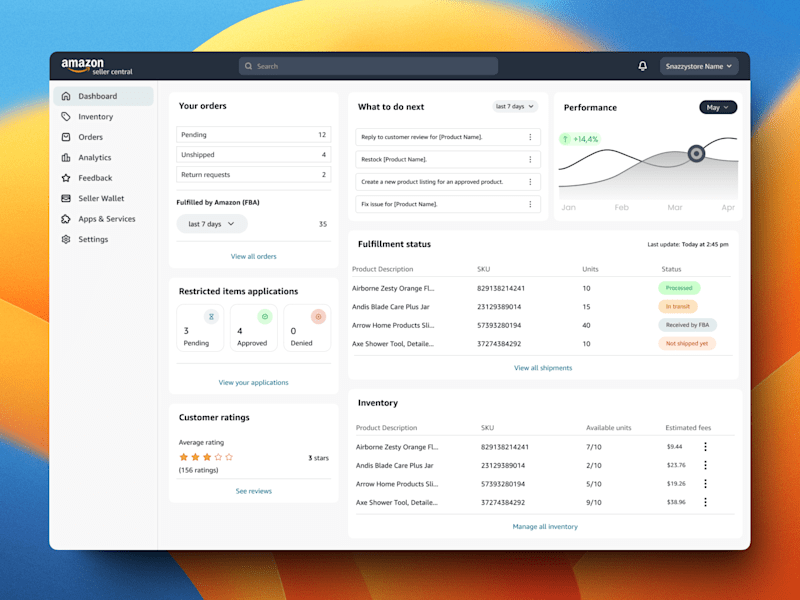Click the Apps & Services puzzle icon
Screen dimensions: 800x600
(x=66, y=218)
